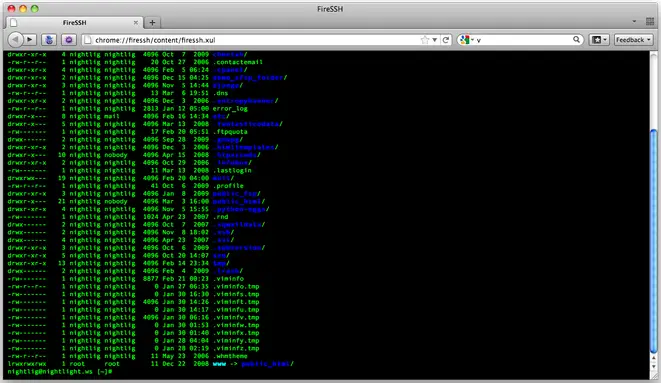
Task: Click the 2813 file size value
Action: (x=150, y=108)
